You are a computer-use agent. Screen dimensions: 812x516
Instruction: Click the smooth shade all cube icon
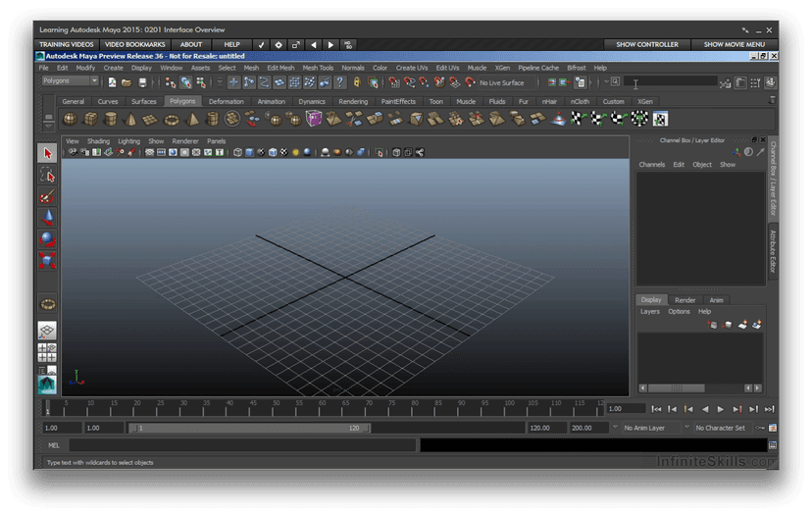point(250,152)
